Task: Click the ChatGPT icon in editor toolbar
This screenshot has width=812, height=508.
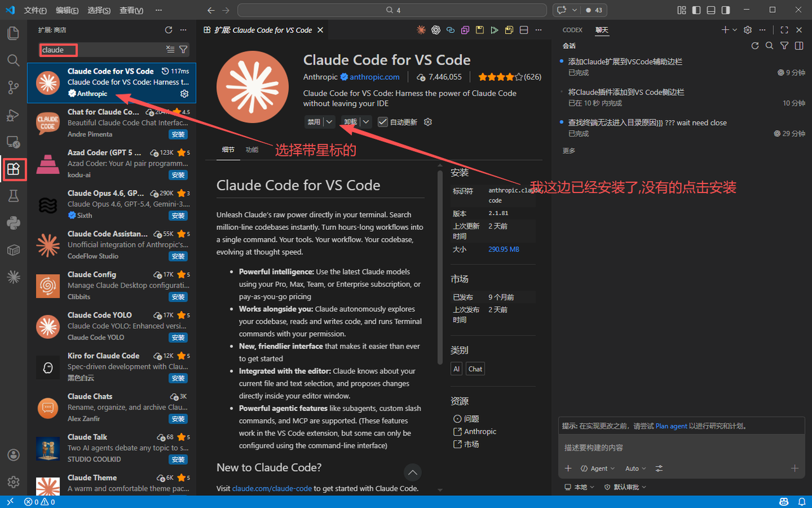Action: 436,30
